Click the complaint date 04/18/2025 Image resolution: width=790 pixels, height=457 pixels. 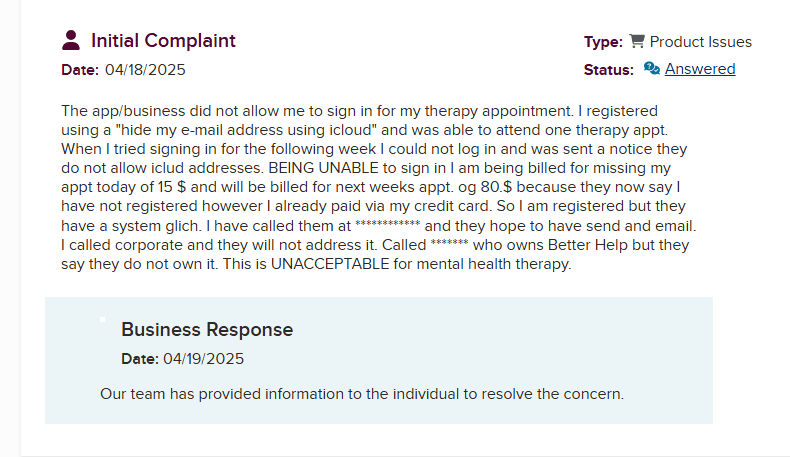coord(145,70)
